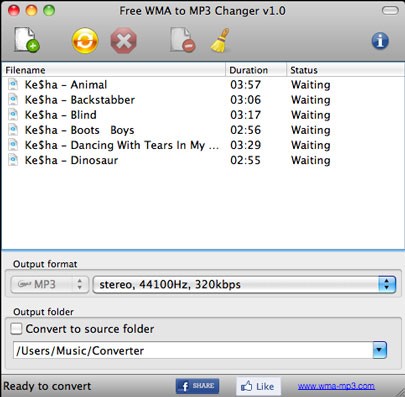Click file icon beside Ke$ha – Blind
Viewport: 405px width, 397px height.
point(13,114)
